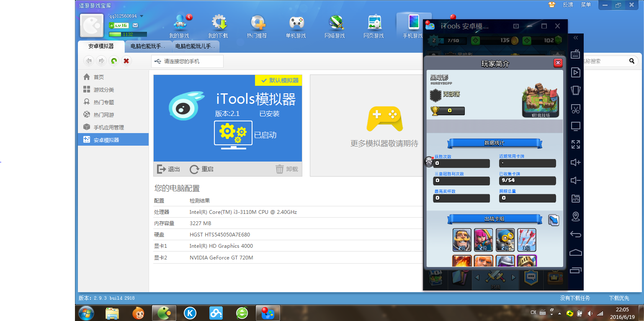Click the emulator monitor display icon

(x=576, y=126)
